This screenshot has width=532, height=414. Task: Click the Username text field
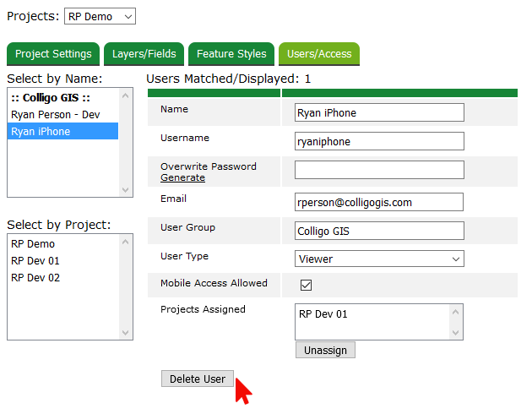coord(379,142)
